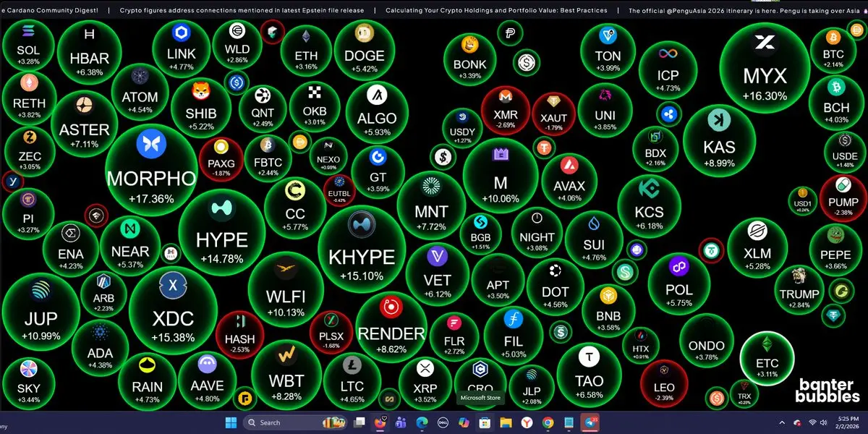Open the PEPE bubble at +3.66%
The height and width of the screenshot is (434, 868).
pos(835,250)
